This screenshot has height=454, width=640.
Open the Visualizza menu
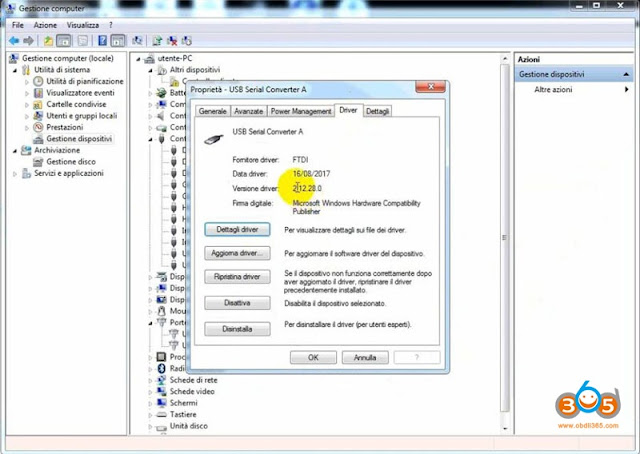pos(83,25)
